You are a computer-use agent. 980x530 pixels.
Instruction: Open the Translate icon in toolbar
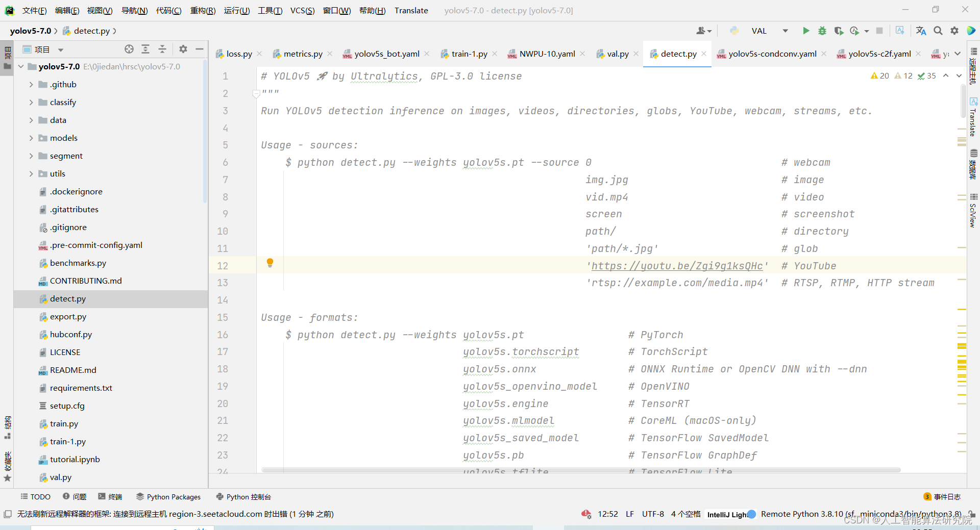point(921,31)
